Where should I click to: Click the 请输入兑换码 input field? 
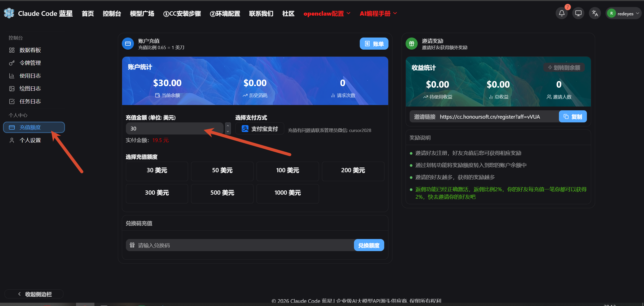pyautogui.click(x=239, y=245)
